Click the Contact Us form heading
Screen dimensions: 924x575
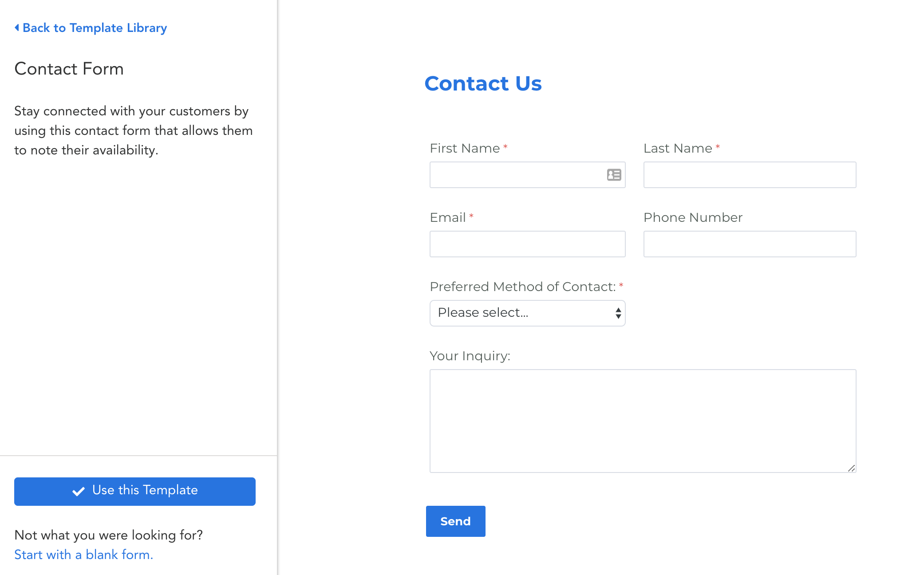tap(483, 83)
